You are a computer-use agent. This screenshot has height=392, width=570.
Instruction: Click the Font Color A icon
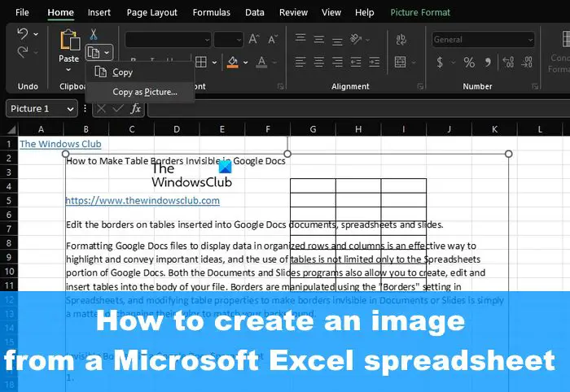point(261,62)
